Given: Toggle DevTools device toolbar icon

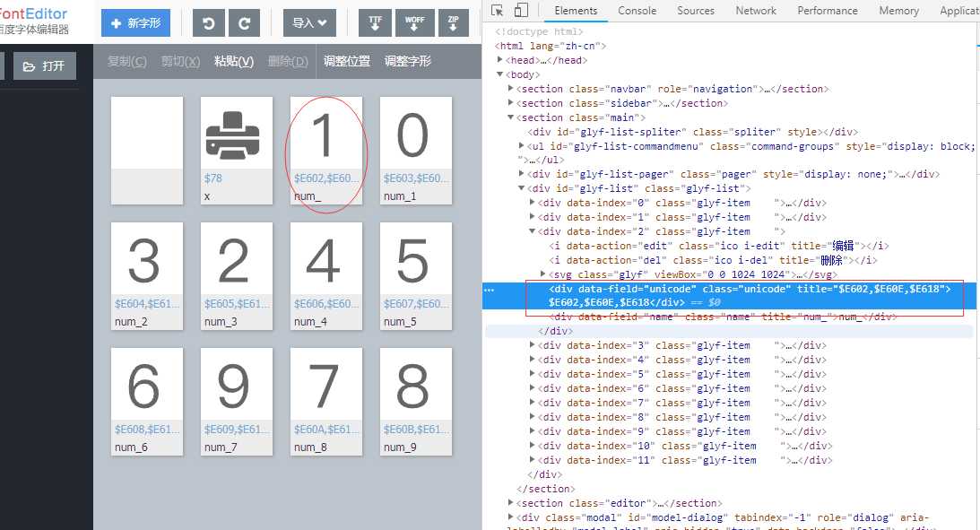Looking at the screenshot, I should tap(521, 10).
